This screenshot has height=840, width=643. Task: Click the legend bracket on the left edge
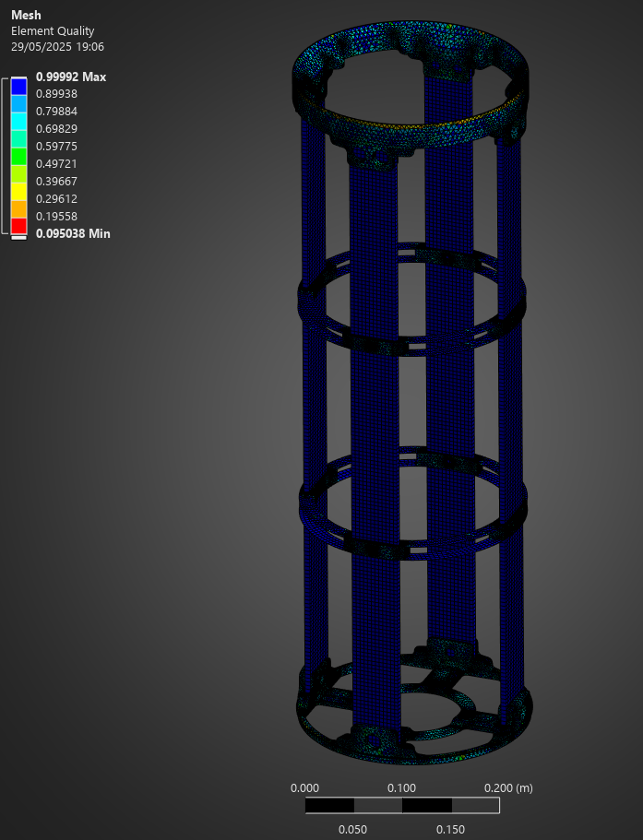click(x=5, y=157)
